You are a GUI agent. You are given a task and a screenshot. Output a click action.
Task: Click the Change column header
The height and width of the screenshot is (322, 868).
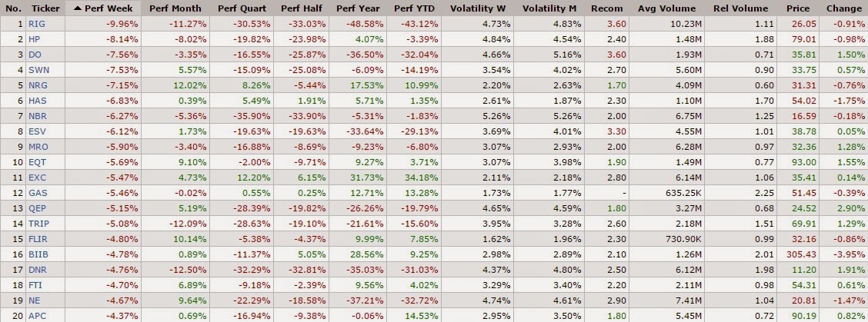pos(843,8)
